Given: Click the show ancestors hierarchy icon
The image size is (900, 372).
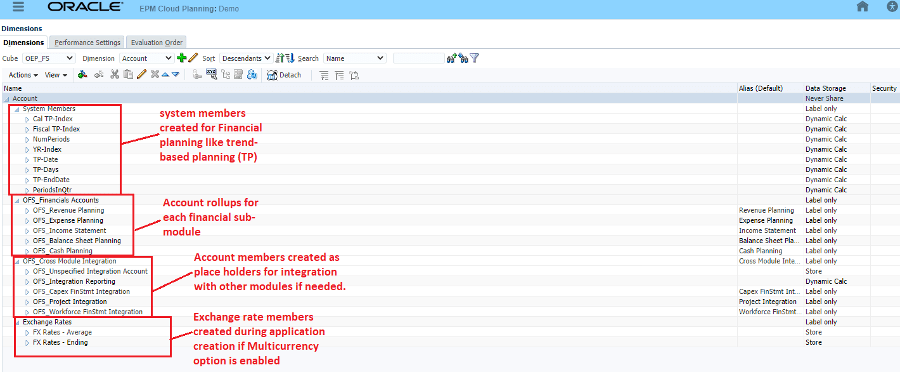Looking at the screenshot, I should (x=226, y=75).
